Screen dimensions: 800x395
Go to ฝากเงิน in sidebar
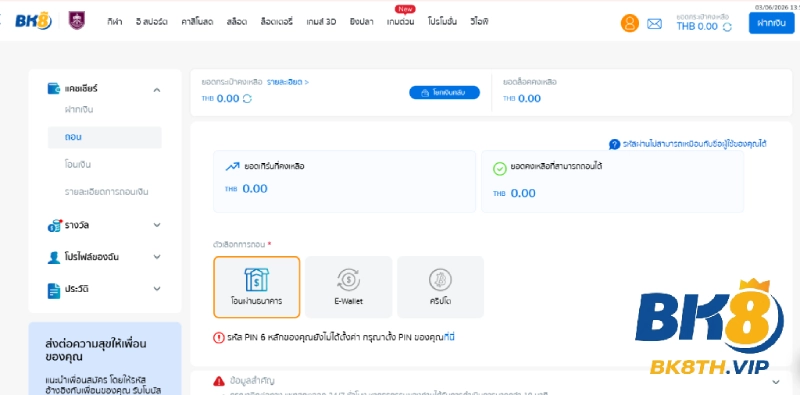coord(79,110)
